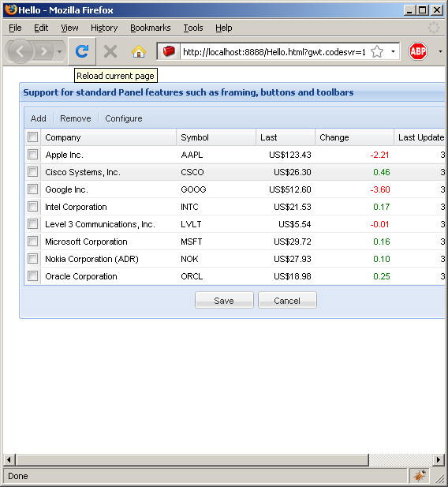
Task: Open the View menu
Action: tap(69, 28)
